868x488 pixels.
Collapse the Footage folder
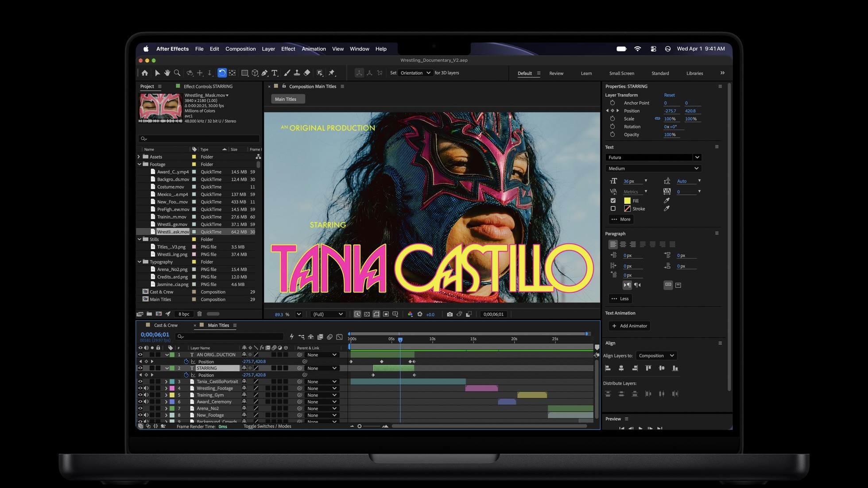coord(139,164)
